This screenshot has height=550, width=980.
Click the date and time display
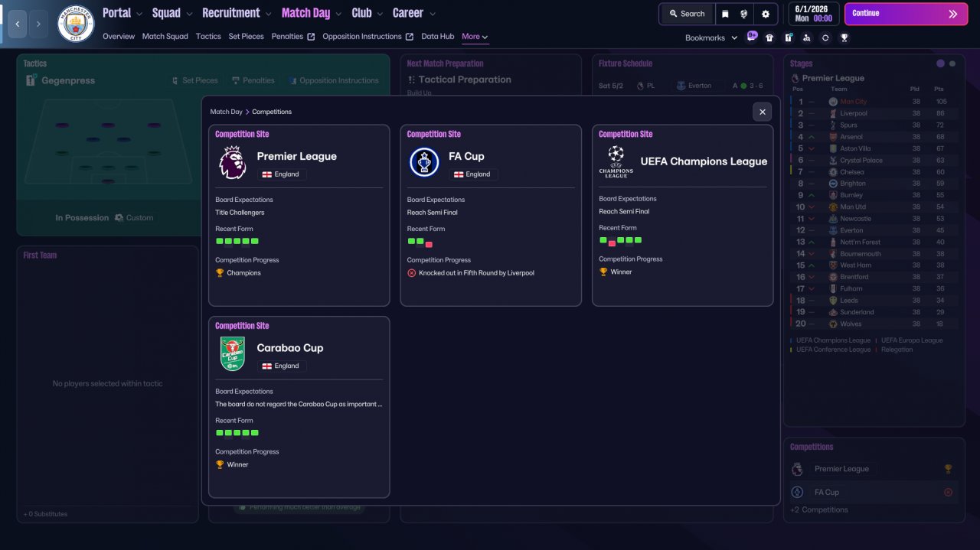(x=812, y=14)
